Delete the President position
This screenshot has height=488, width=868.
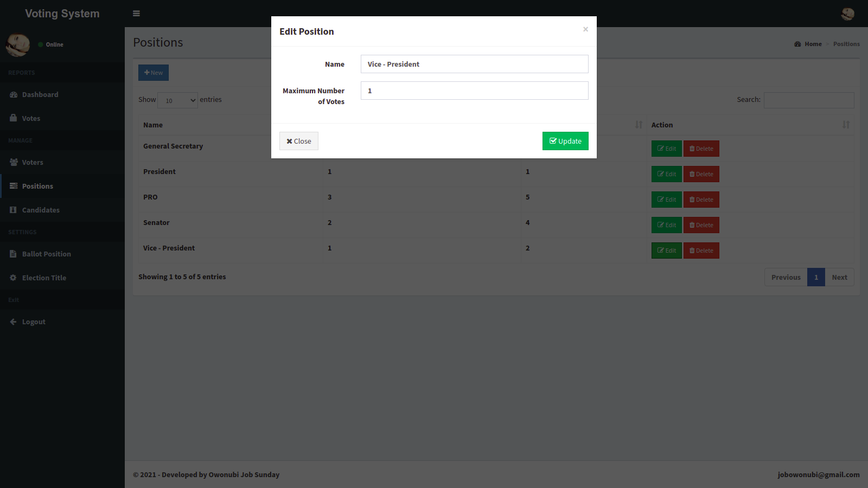[701, 174]
